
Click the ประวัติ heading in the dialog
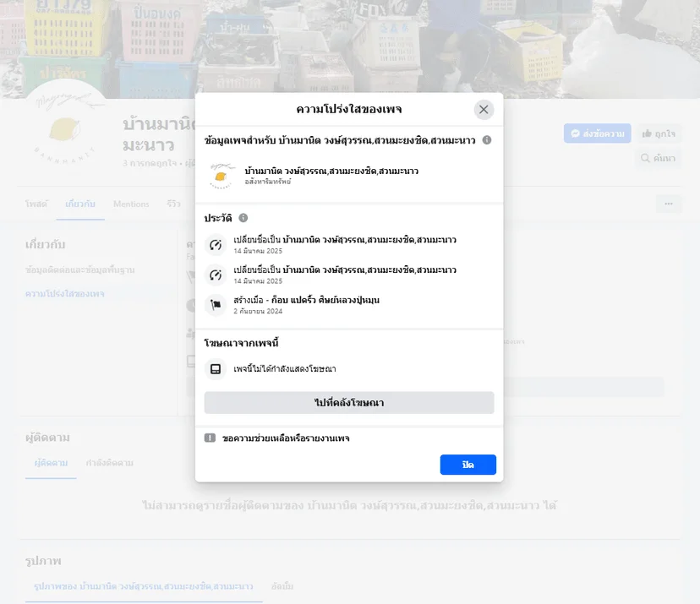point(218,218)
